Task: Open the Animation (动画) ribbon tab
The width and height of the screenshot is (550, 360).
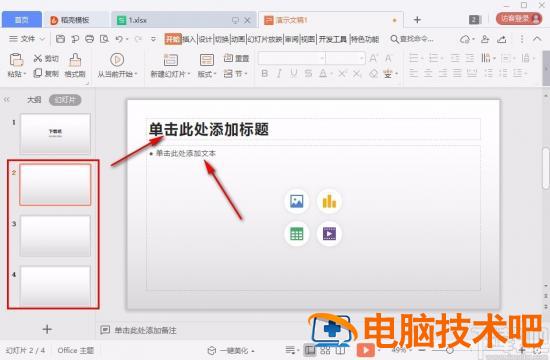Action: (238, 39)
